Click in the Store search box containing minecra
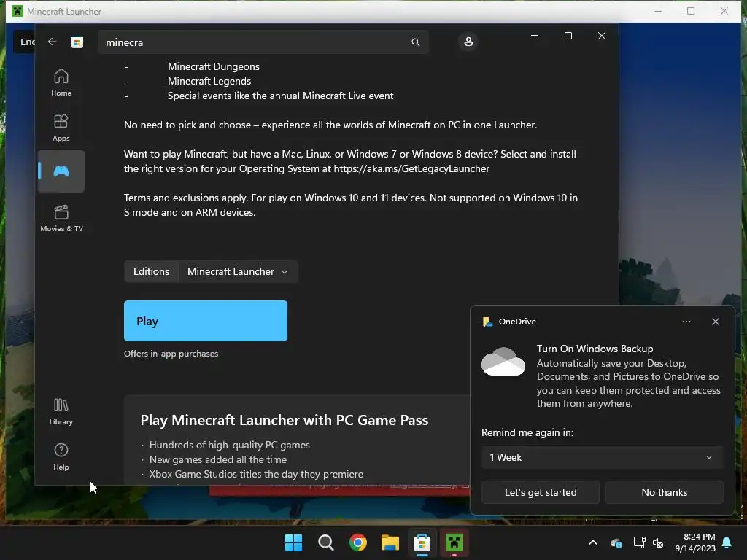The width and height of the screenshot is (747, 560). [x=263, y=42]
